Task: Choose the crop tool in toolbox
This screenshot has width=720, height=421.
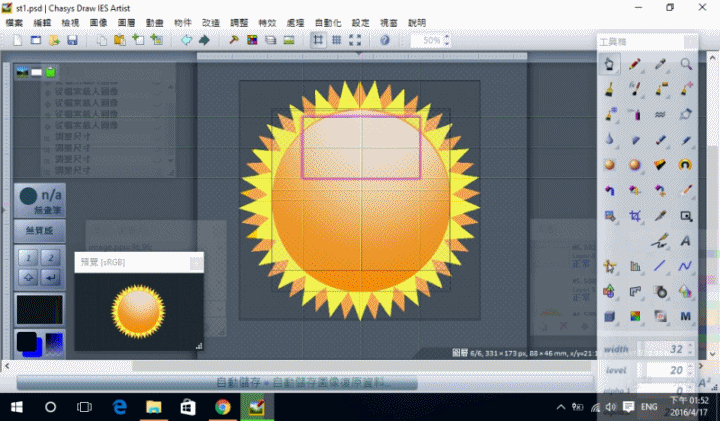Action: (634, 215)
